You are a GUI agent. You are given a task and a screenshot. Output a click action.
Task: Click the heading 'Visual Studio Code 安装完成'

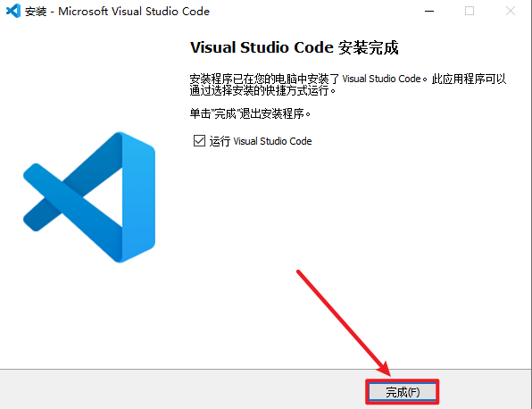click(x=295, y=47)
